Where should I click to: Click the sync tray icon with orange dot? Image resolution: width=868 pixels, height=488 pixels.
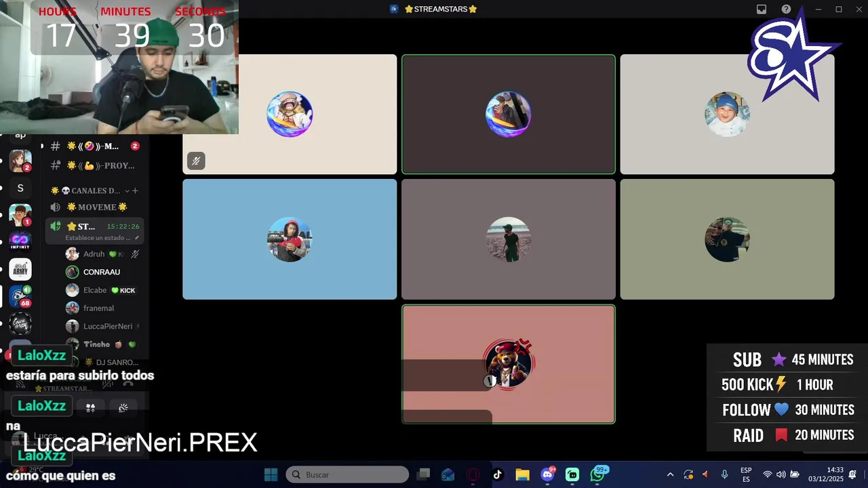688,474
